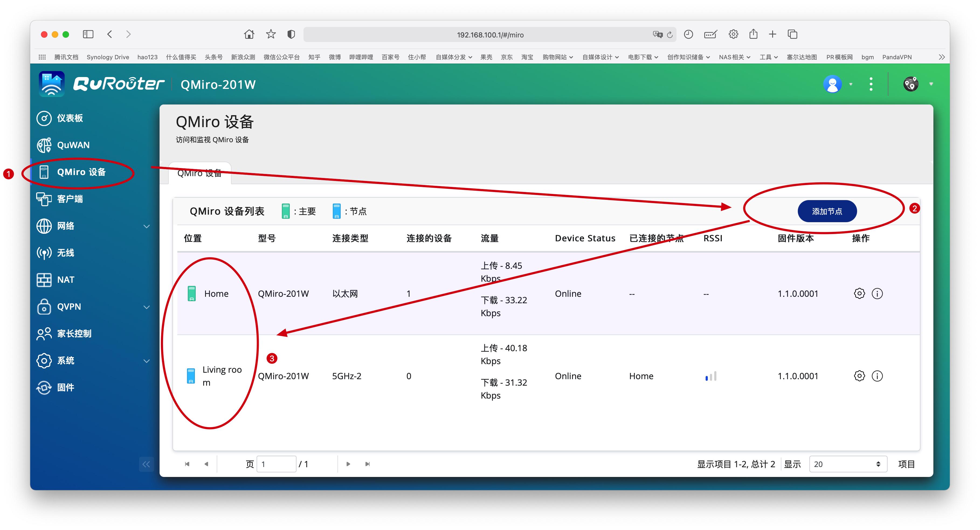
Task: Open the 知乎 bookmark in the bookmarks bar
Action: (314, 57)
